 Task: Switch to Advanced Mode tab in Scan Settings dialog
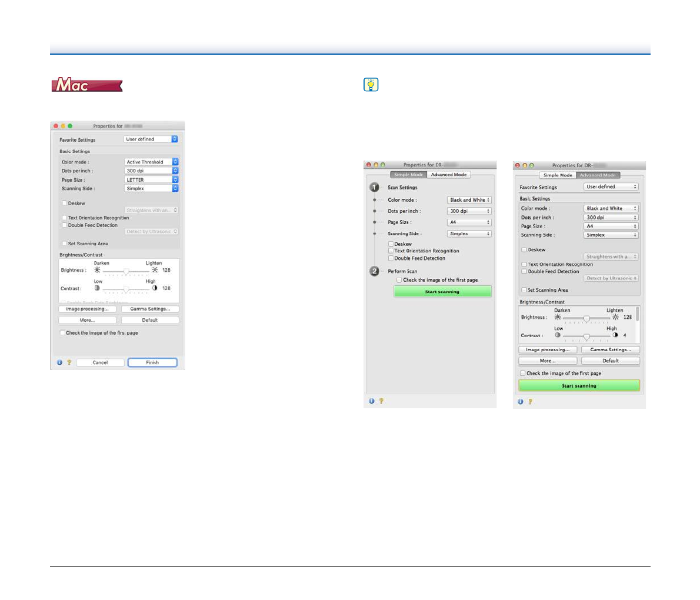[449, 175]
